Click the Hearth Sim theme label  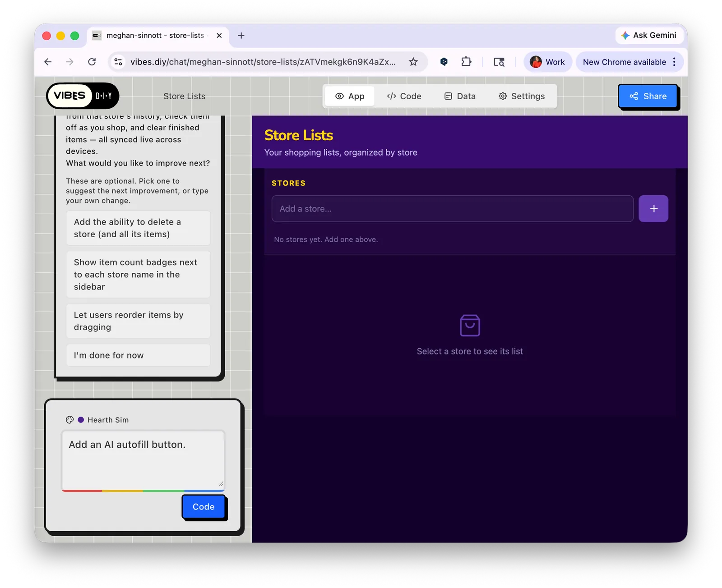coord(108,420)
